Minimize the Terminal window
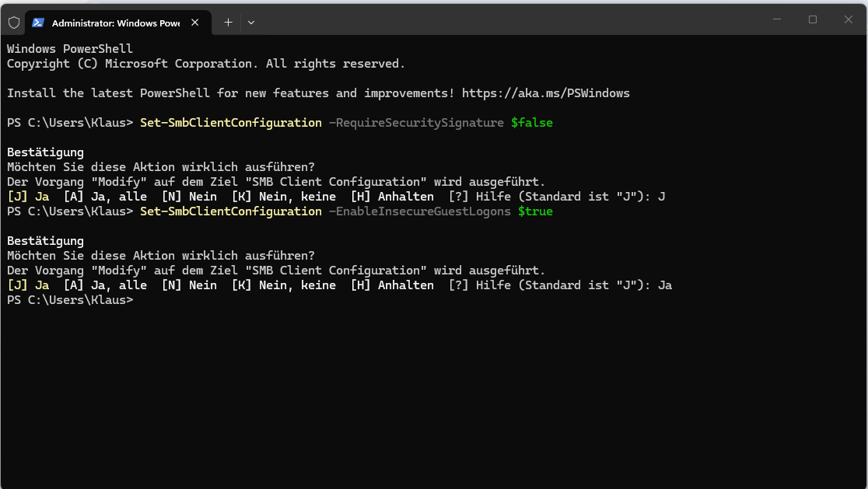 tap(777, 19)
